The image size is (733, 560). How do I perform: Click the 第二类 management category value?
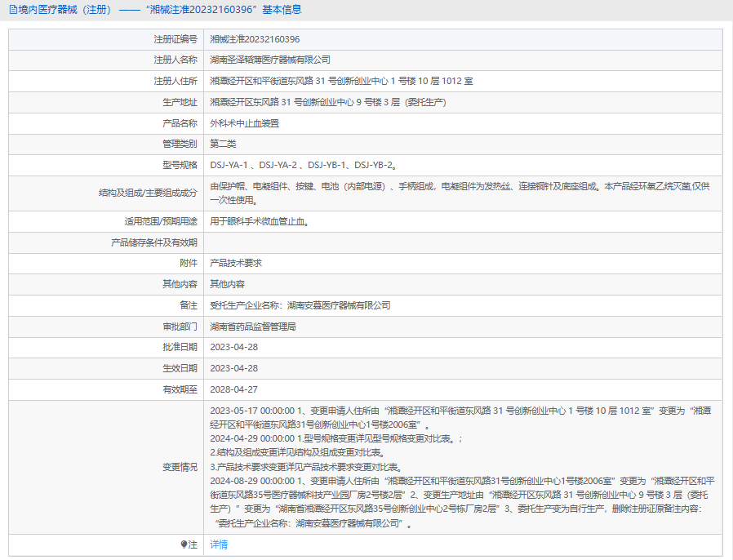pyautogui.click(x=223, y=144)
